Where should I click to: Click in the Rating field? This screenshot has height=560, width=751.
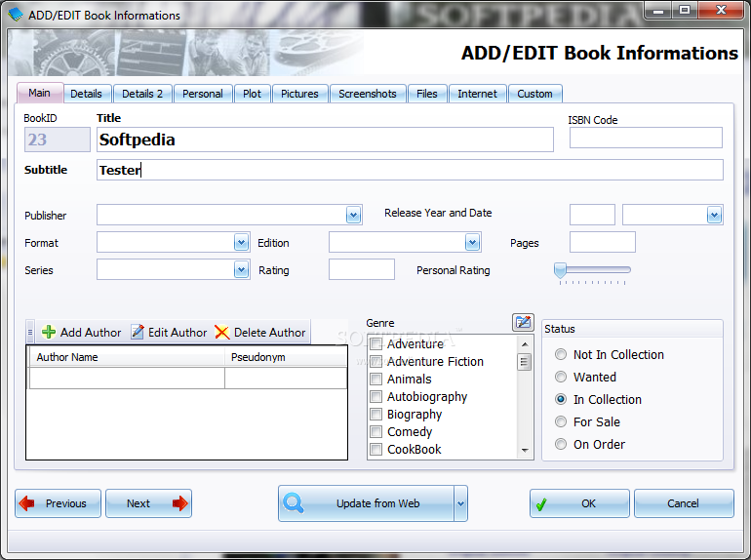(x=362, y=269)
